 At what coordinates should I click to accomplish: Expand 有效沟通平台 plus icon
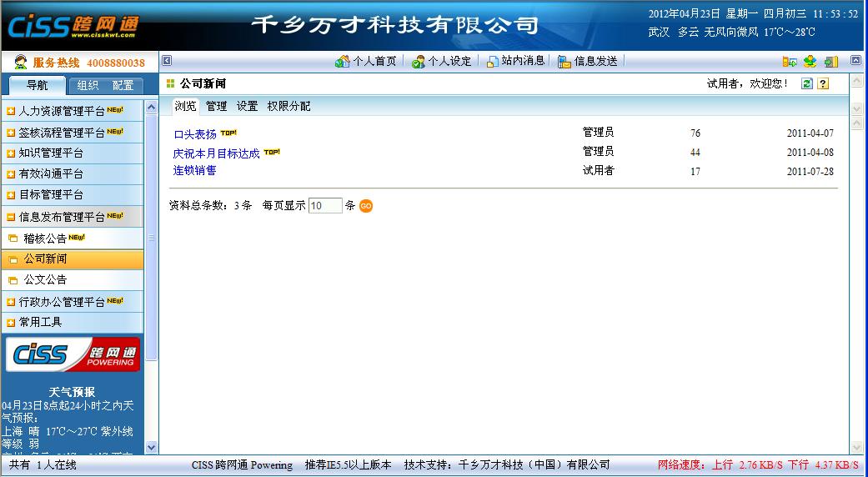coord(11,174)
